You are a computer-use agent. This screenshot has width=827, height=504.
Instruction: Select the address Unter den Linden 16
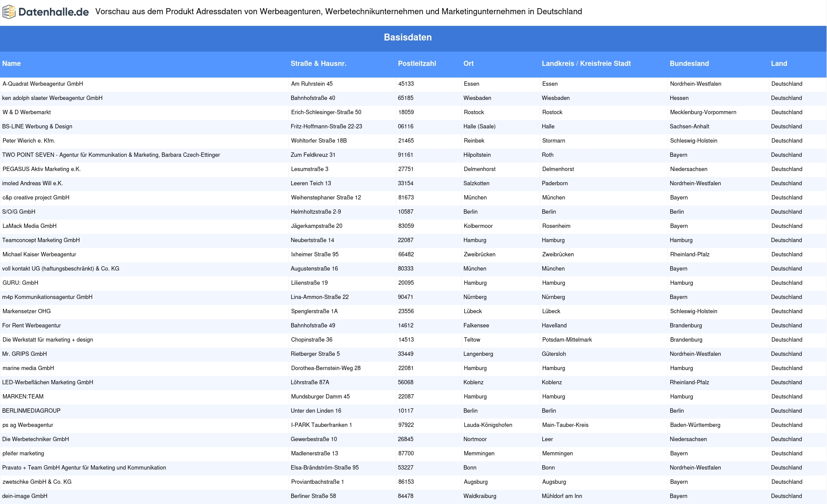tap(316, 411)
